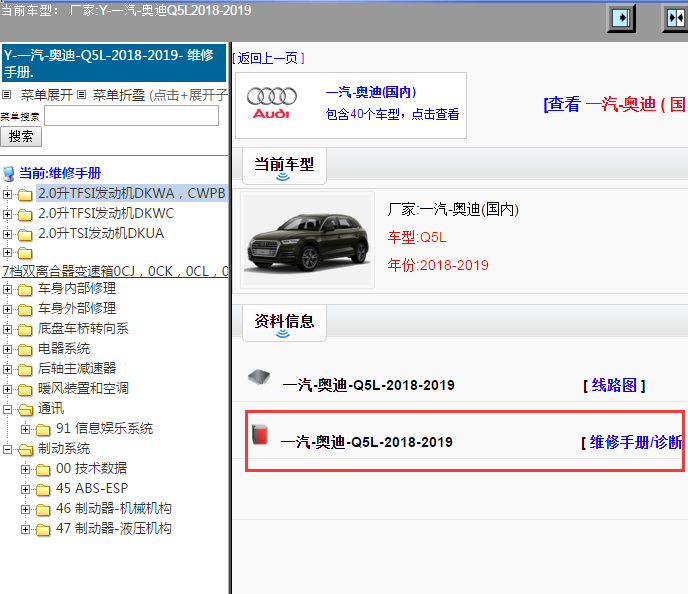Click the collapse-panels icon in header

tap(675, 18)
